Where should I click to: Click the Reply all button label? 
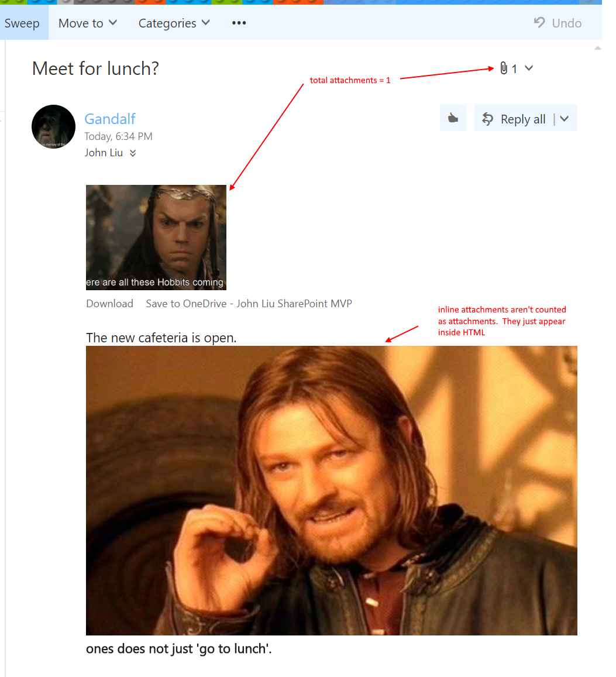pos(523,119)
